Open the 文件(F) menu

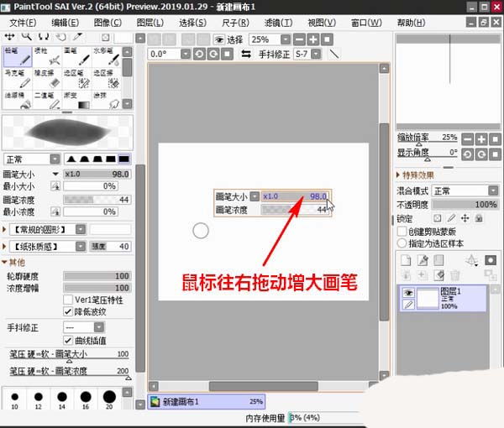click(x=23, y=23)
